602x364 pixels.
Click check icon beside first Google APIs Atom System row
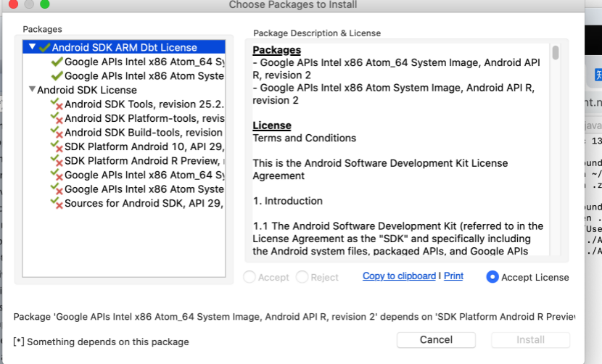tap(57, 75)
